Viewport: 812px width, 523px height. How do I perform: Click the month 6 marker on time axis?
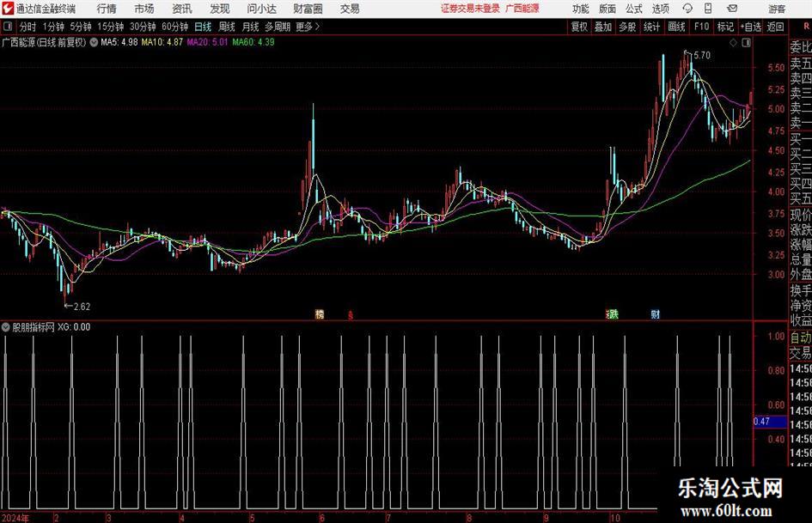321,518
